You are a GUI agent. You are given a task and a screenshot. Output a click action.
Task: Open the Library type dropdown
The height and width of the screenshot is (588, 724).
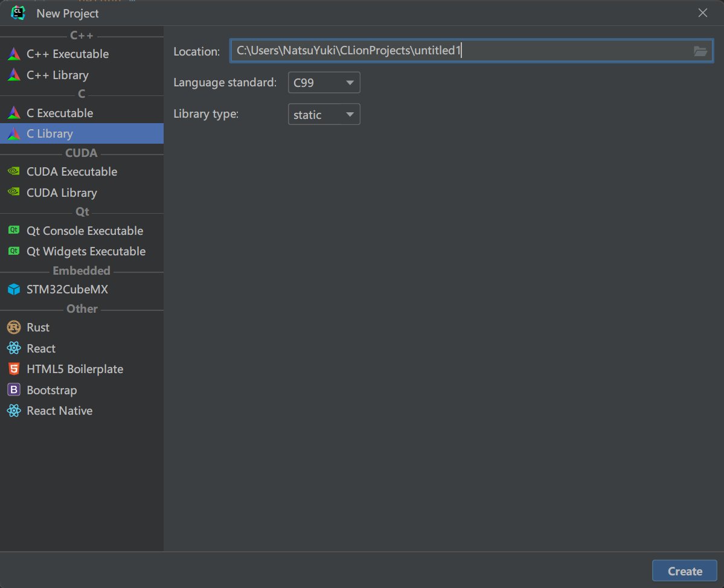324,115
